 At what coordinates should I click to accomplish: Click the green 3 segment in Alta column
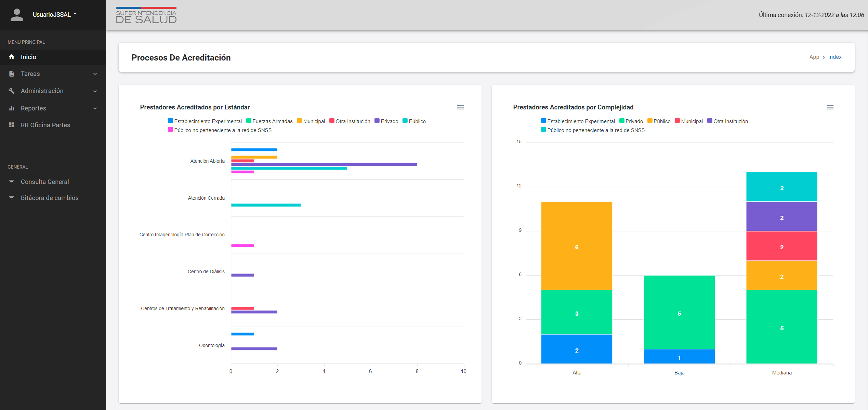(x=577, y=312)
